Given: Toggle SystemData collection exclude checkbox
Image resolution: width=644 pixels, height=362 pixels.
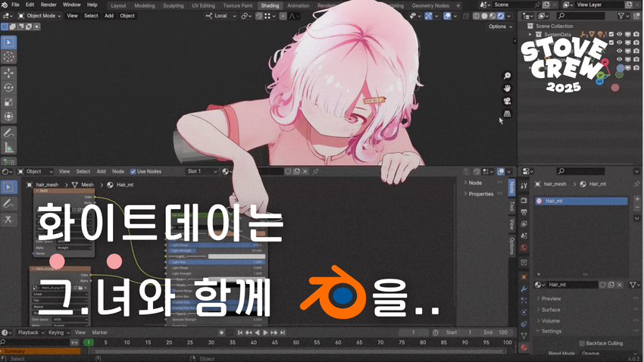Looking at the screenshot, I should tap(611, 35).
